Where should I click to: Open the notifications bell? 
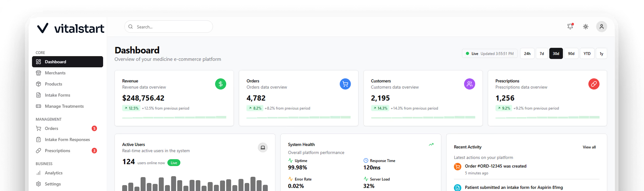tap(570, 27)
